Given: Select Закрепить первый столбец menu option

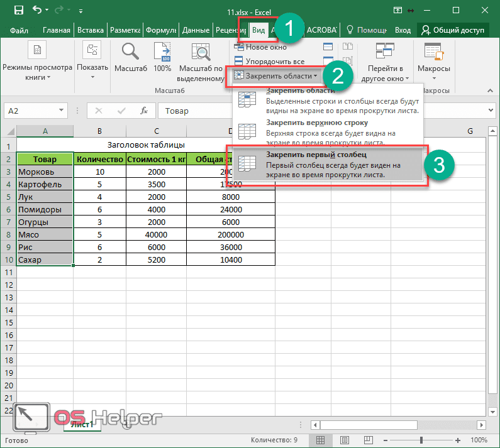Looking at the screenshot, I should pyautogui.click(x=328, y=164).
